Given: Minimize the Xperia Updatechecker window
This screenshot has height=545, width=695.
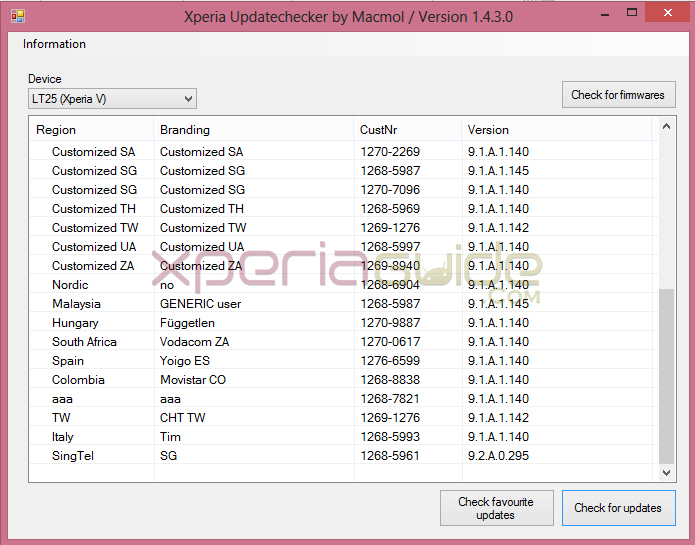Looking at the screenshot, I should tap(605, 14).
